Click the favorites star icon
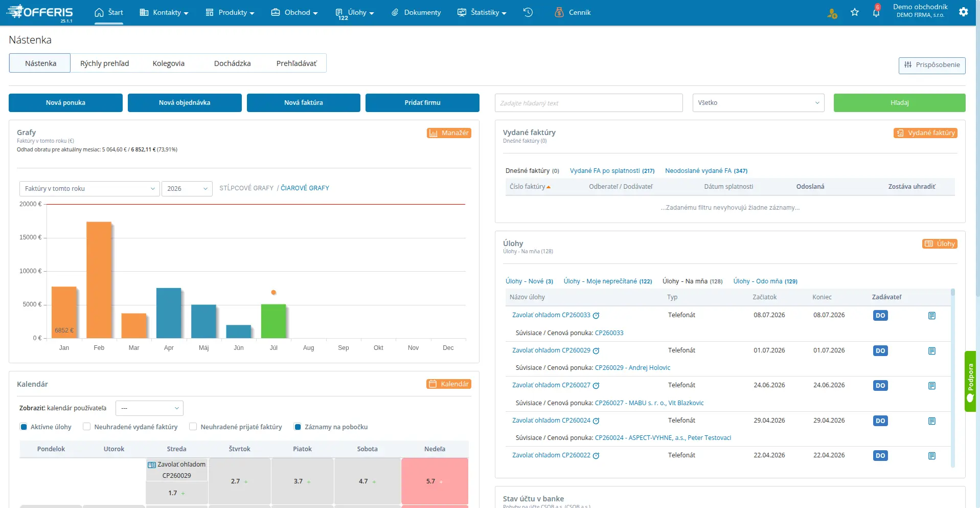 point(855,12)
